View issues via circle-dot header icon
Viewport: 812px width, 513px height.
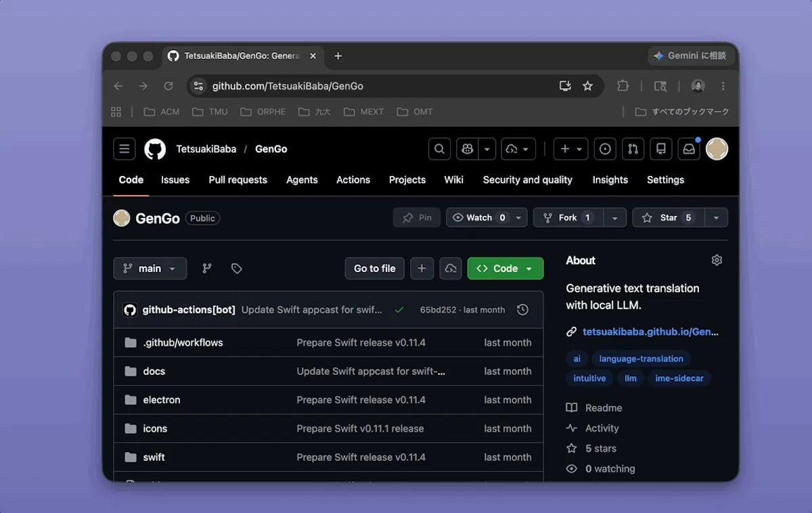[x=605, y=149]
